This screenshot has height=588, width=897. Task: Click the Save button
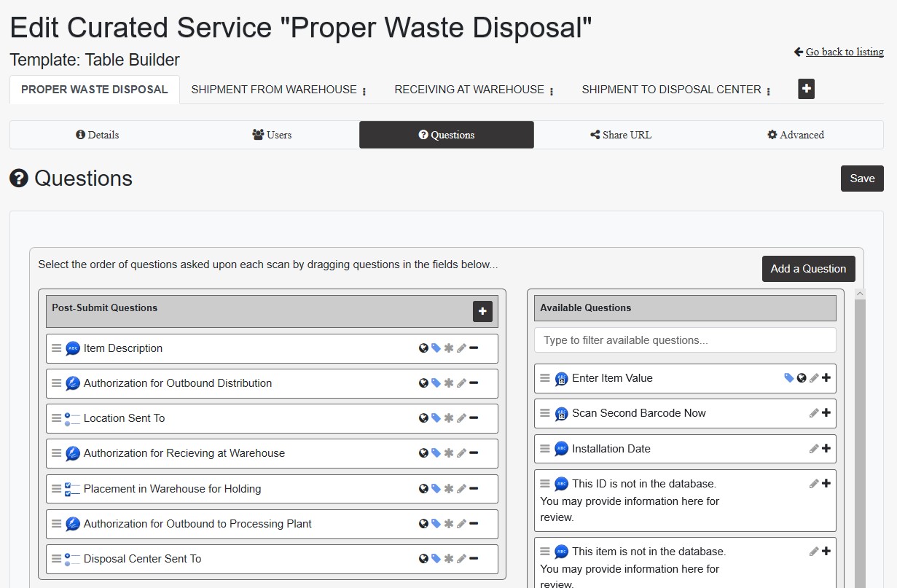click(x=862, y=179)
